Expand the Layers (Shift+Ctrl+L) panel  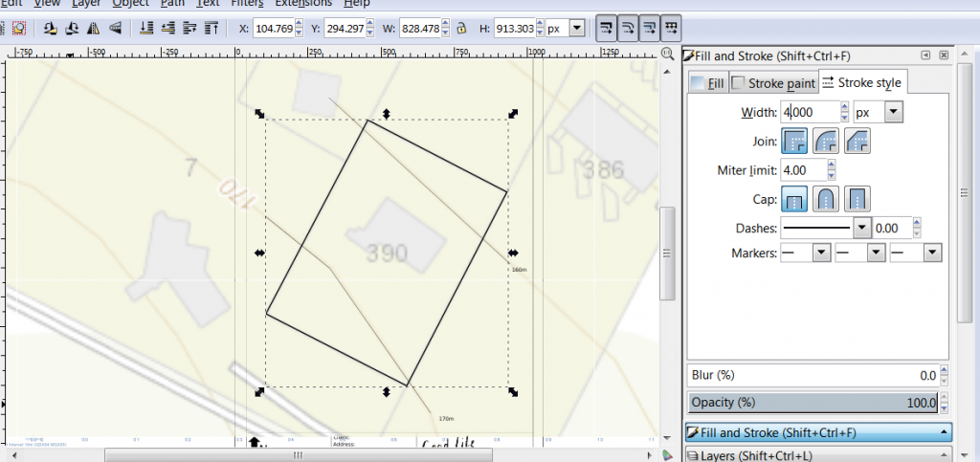[818, 455]
